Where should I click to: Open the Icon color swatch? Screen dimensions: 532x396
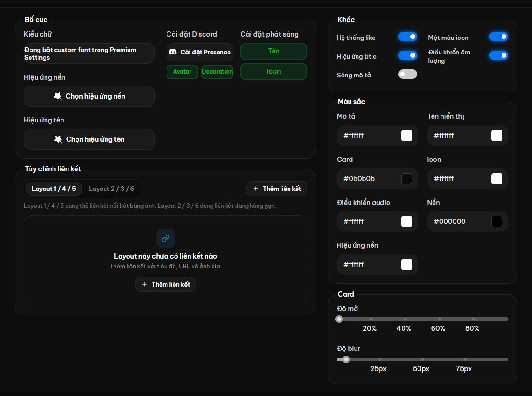[x=497, y=178]
